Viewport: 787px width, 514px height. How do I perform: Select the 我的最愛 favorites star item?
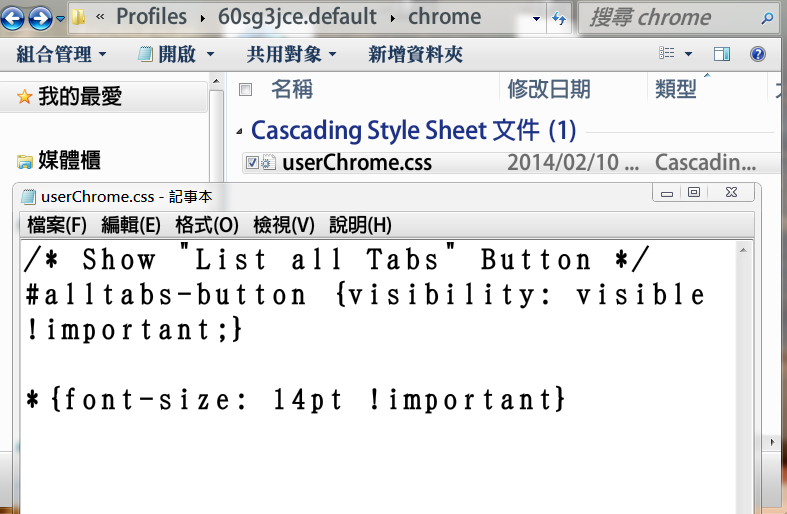(x=69, y=96)
